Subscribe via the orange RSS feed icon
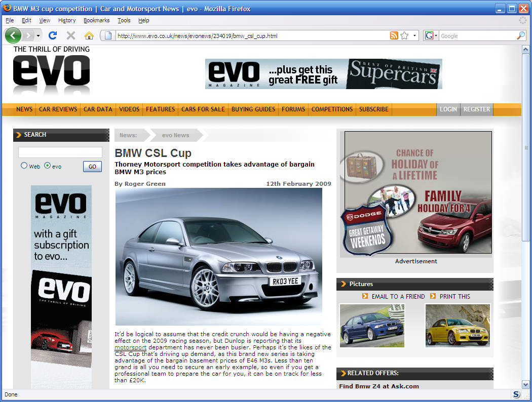The image size is (532, 402). pos(394,35)
